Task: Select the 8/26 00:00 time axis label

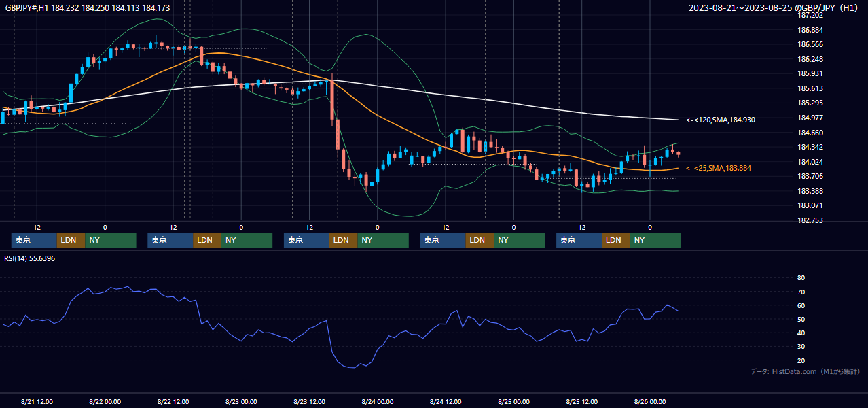Action: click(650, 401)
